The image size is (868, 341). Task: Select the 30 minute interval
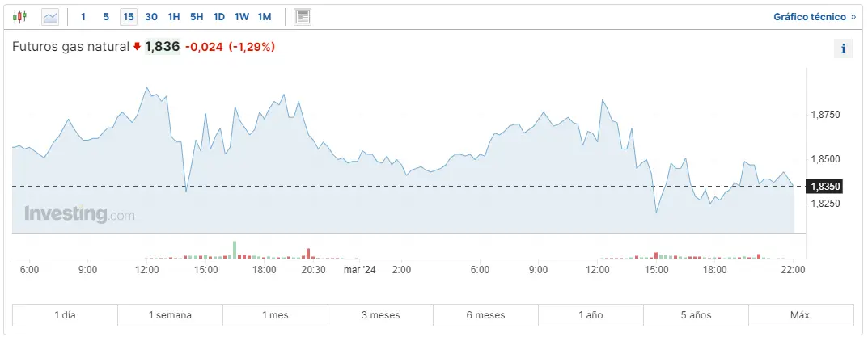click(151, 16)
